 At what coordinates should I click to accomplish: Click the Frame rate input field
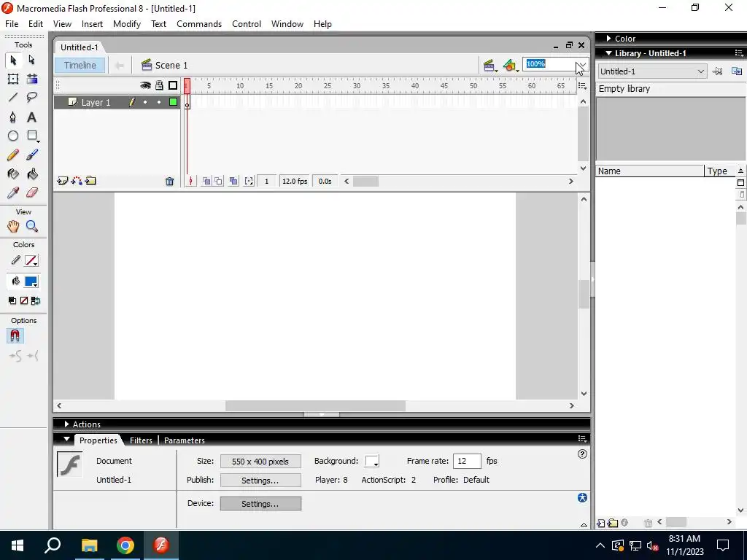(467, 461)
